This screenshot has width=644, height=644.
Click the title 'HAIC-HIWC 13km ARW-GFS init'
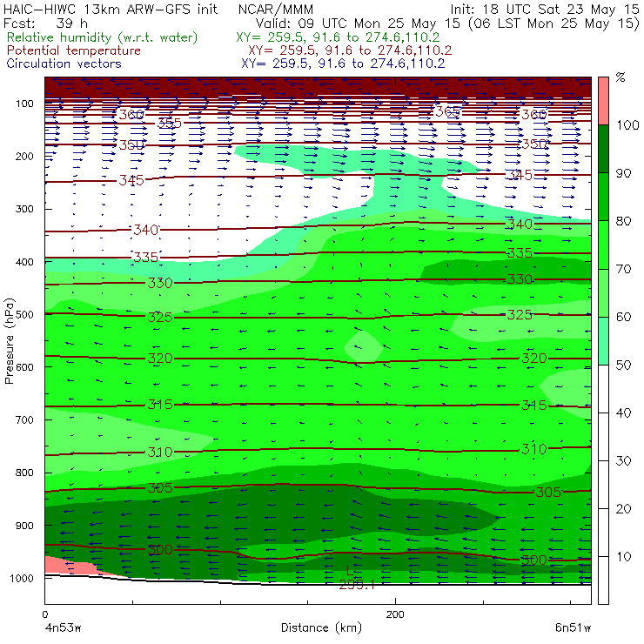tap(111, 10)
